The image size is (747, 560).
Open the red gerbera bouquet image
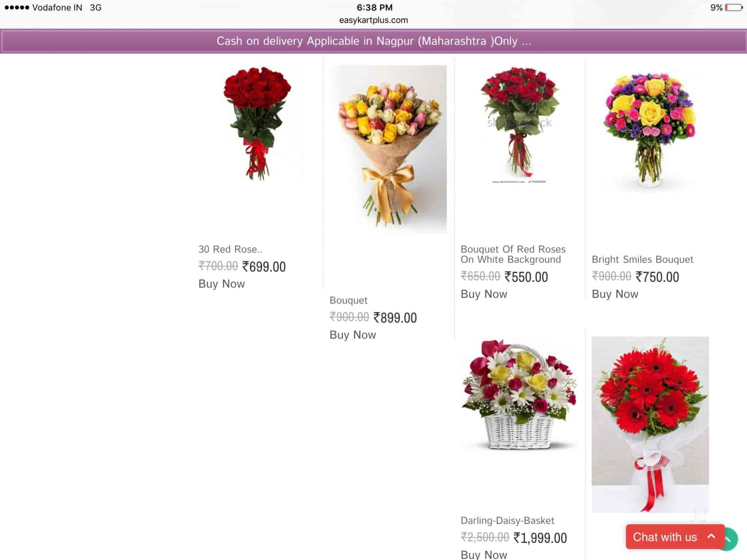650,425
